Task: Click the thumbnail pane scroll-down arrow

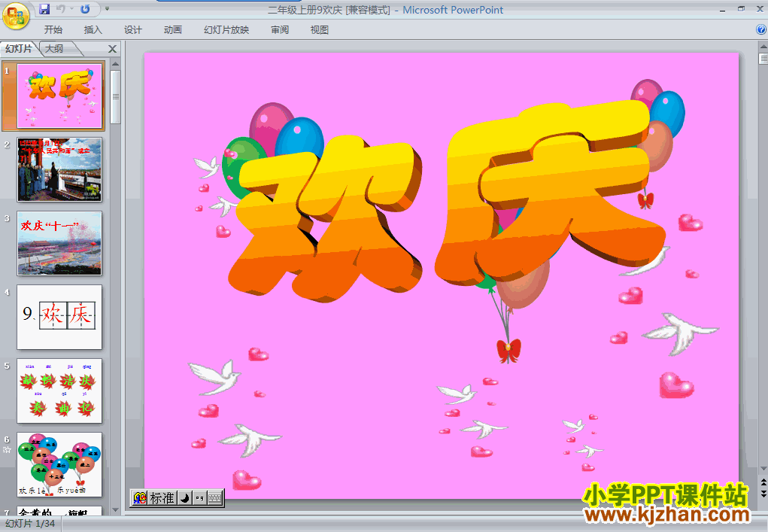Action: point(116,510)
